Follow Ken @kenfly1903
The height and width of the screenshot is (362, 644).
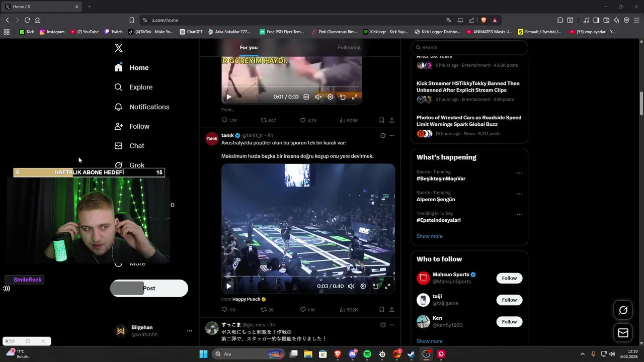(509, 322)
